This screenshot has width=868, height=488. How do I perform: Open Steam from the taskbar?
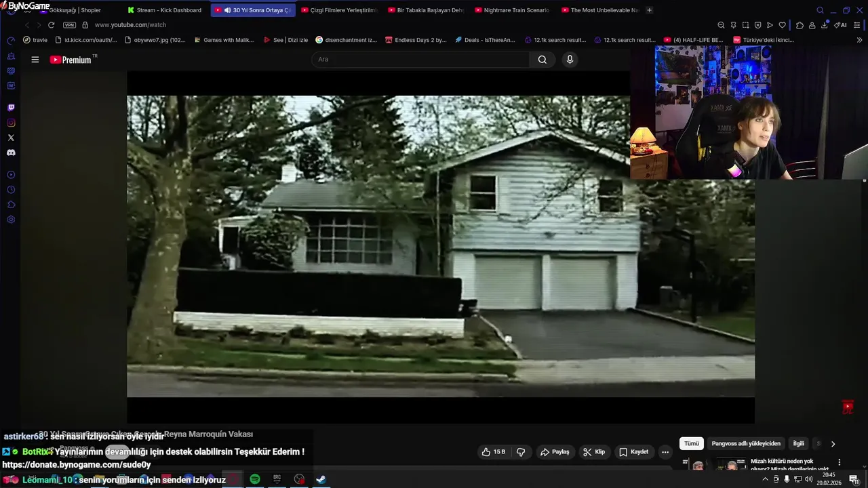(321, 479)
